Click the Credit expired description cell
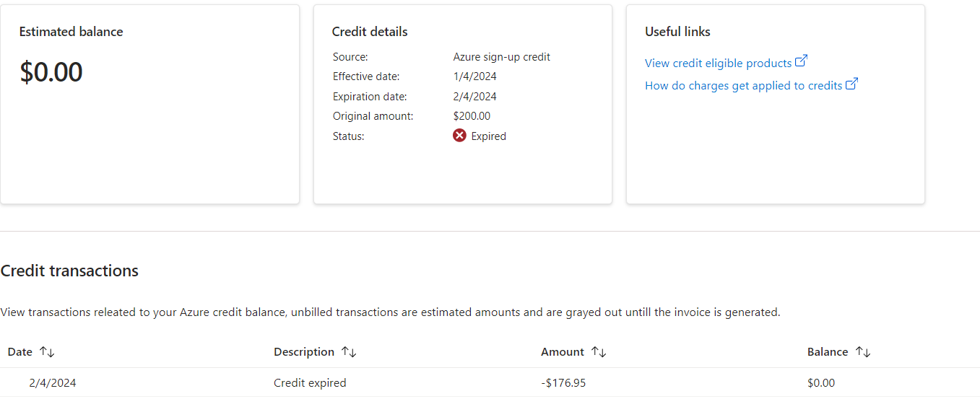 click(310, 383)
